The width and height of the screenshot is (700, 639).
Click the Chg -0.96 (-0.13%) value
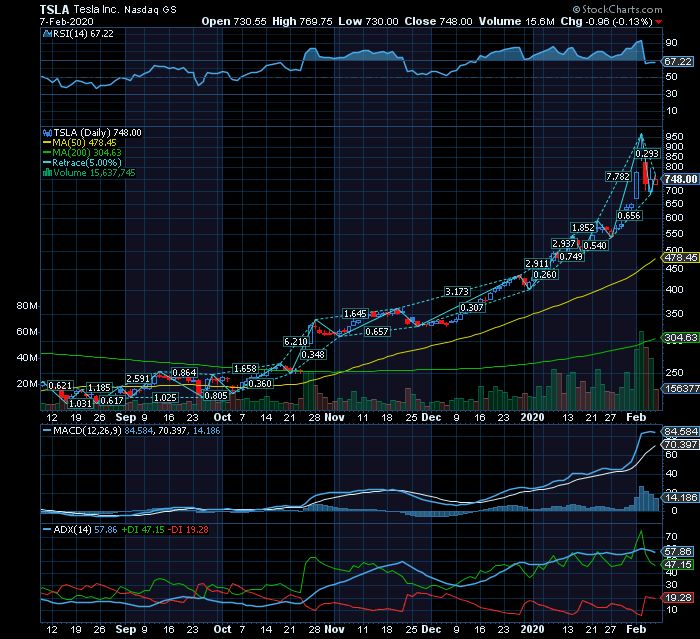[x=607, y=21]
